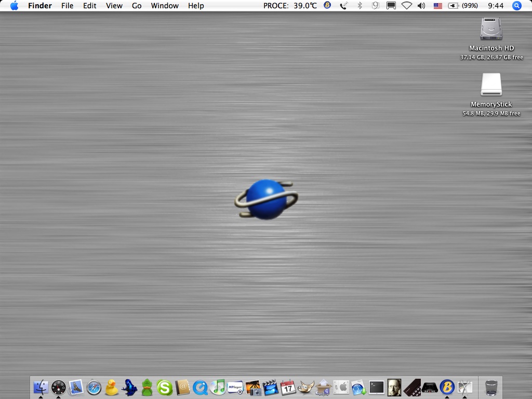Viewport: 532px width, 399px height.
Task: Open the Trash in the dock
Action: (x=491, y=387)
